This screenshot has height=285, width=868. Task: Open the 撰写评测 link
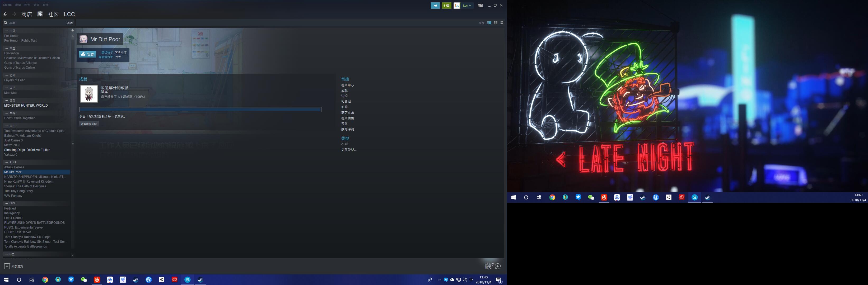(x=347, y=129)
